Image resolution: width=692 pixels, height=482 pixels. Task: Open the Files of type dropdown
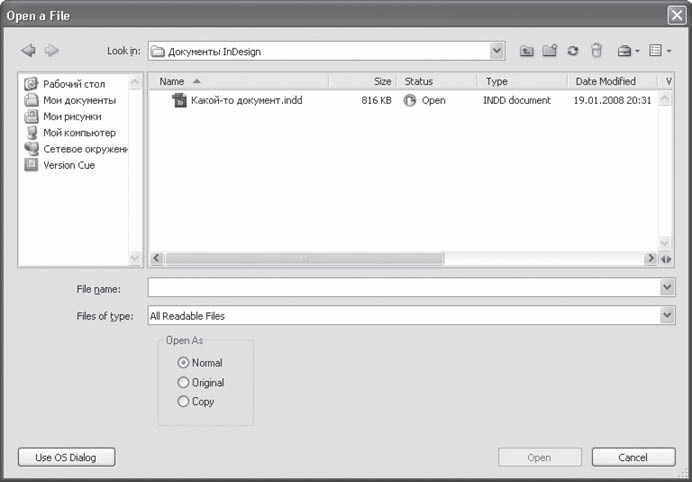(x=667, y=316)
